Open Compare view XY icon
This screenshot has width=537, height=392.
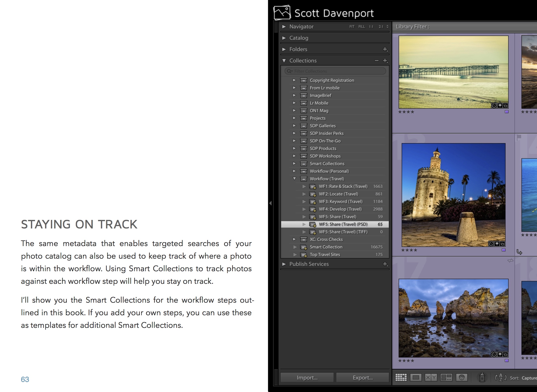[431, 377]
